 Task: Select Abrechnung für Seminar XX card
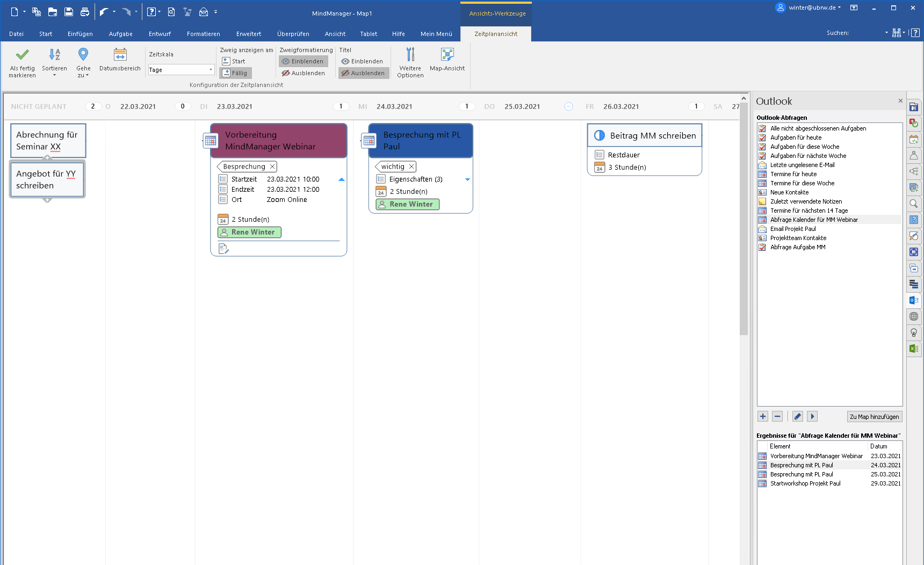pos(47,141)
